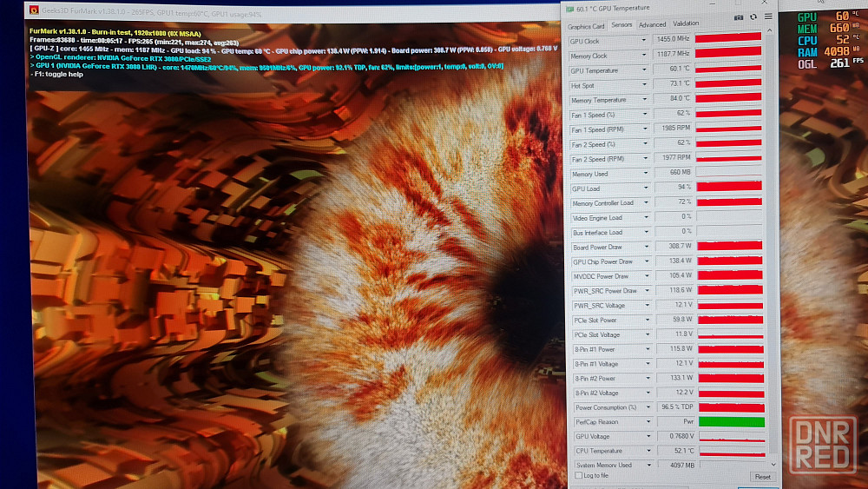Enable the Log to file checkbox
This screenshot has width=868, height=489.
[578, 476]
